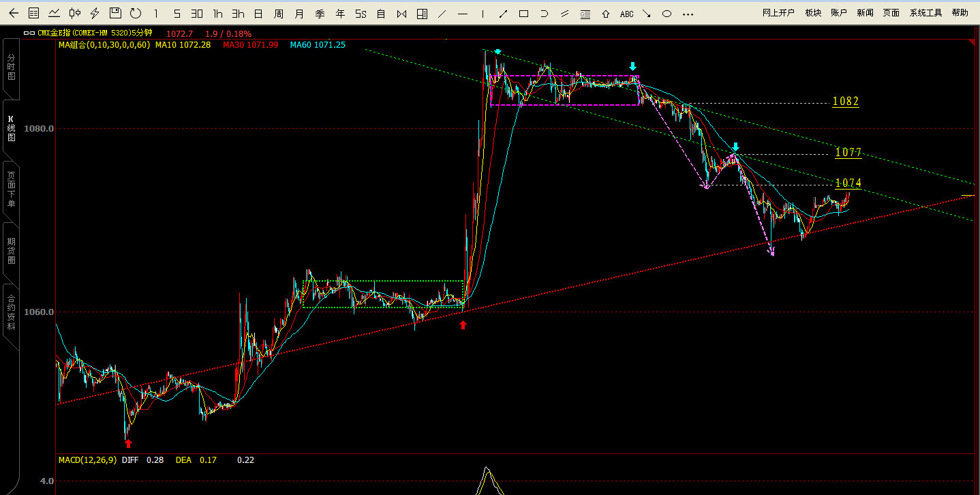The image size is (980, 495).
Task: Open the 网上开户 menu
Action: pos(778,13)
